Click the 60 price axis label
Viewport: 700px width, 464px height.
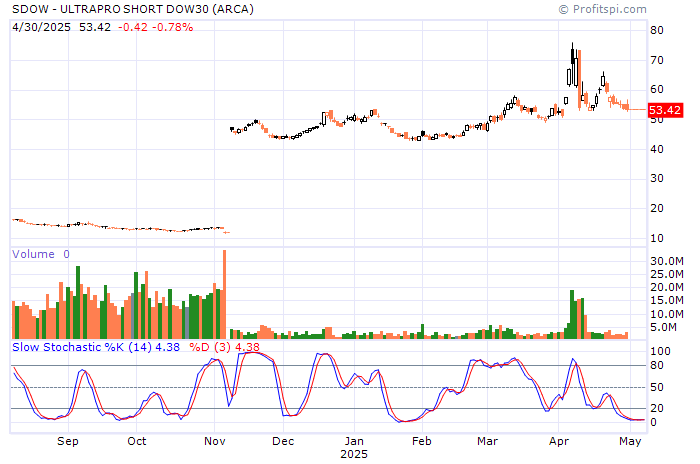tap(657, 89)
